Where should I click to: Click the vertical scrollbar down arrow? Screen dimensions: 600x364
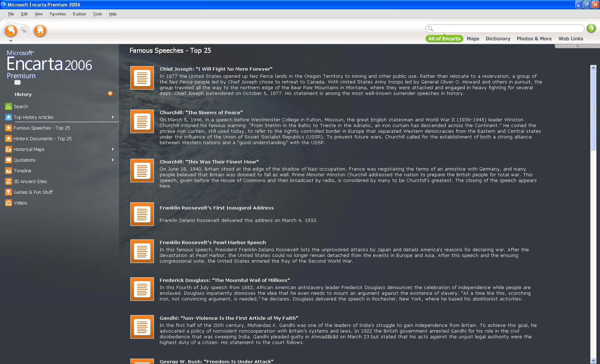593,360
